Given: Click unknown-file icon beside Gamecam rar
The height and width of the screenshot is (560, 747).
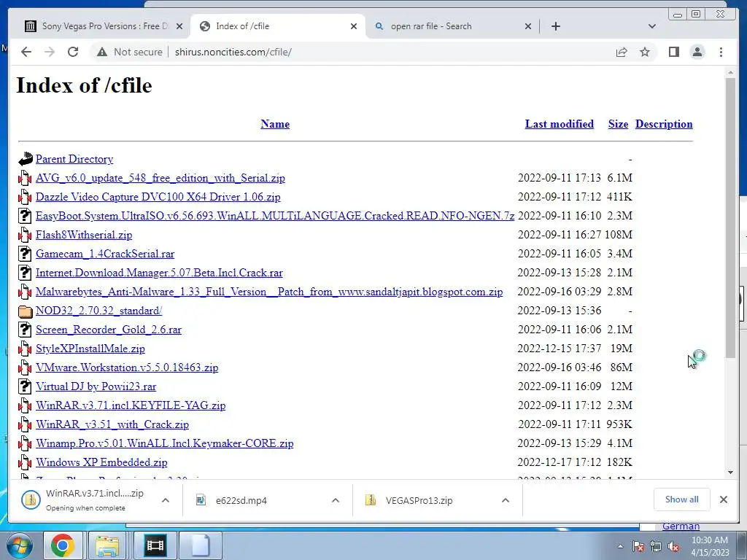Looking at the screenshot, I should tap(25, 253).
